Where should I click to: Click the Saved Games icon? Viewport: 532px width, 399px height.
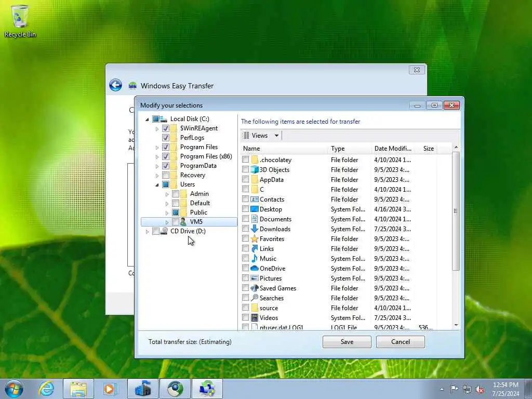pyautogui.click(x=255, y=288)
